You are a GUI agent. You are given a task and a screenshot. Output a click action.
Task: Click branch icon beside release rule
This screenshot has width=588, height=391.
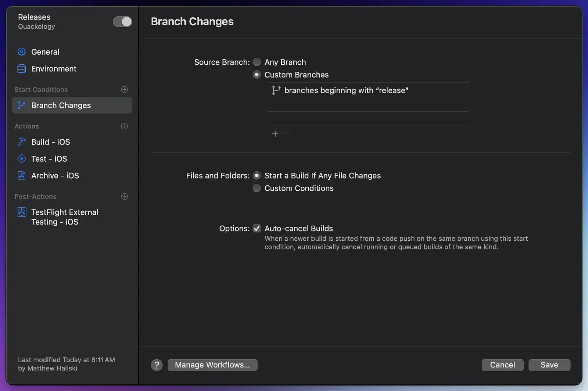pos(276,90)
